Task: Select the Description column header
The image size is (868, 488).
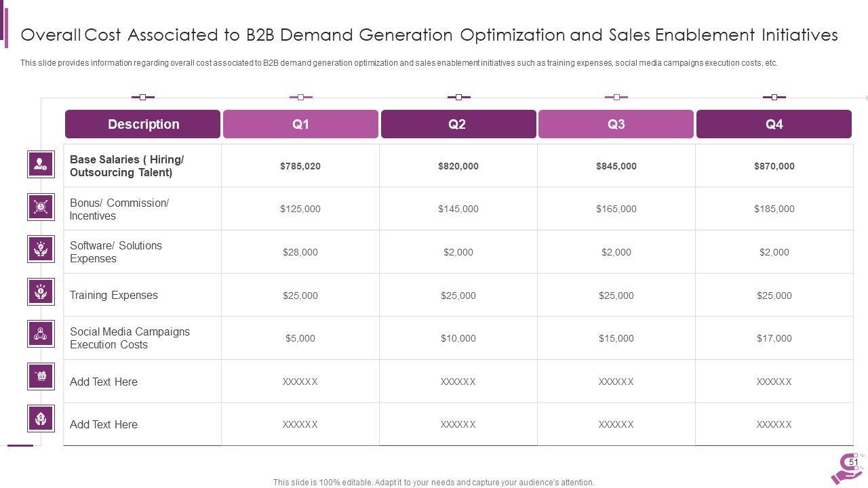Action: (x=143, y=124)
